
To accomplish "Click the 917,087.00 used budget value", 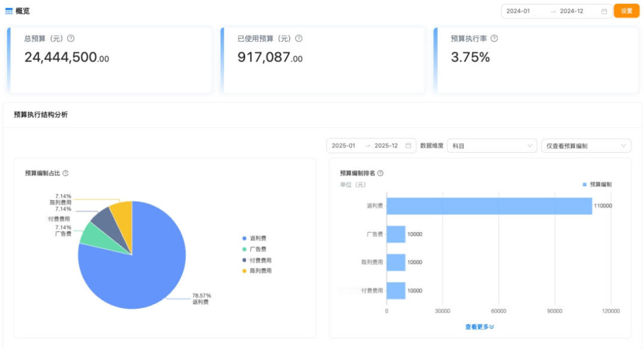I will (x=270, y=57).
